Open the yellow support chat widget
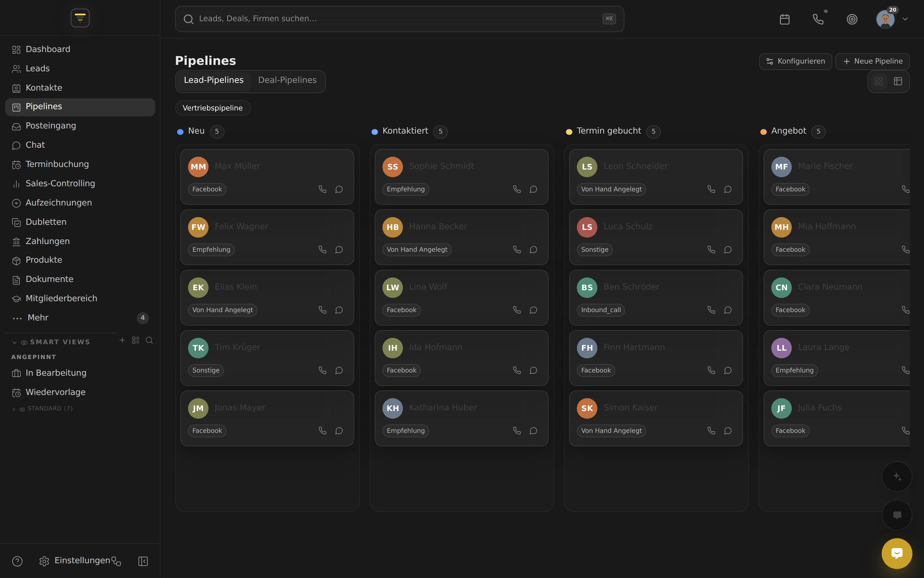This screenshot has height=578, width=924. [897, 553]
